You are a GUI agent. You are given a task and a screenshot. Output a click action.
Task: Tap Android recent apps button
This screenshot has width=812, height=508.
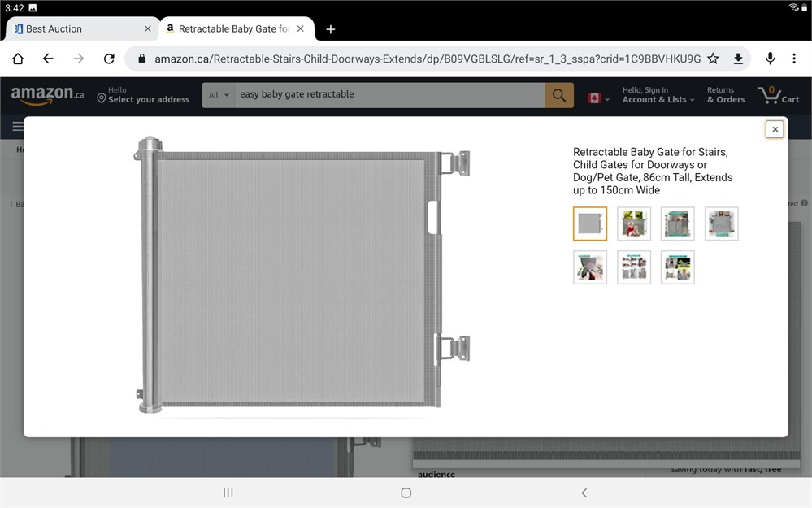(x=228, y=493)
